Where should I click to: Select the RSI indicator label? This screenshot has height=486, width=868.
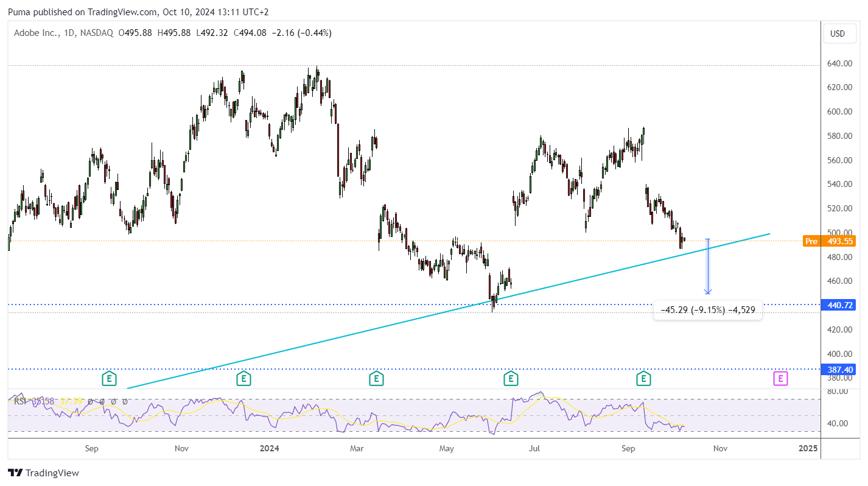[19, 401]
